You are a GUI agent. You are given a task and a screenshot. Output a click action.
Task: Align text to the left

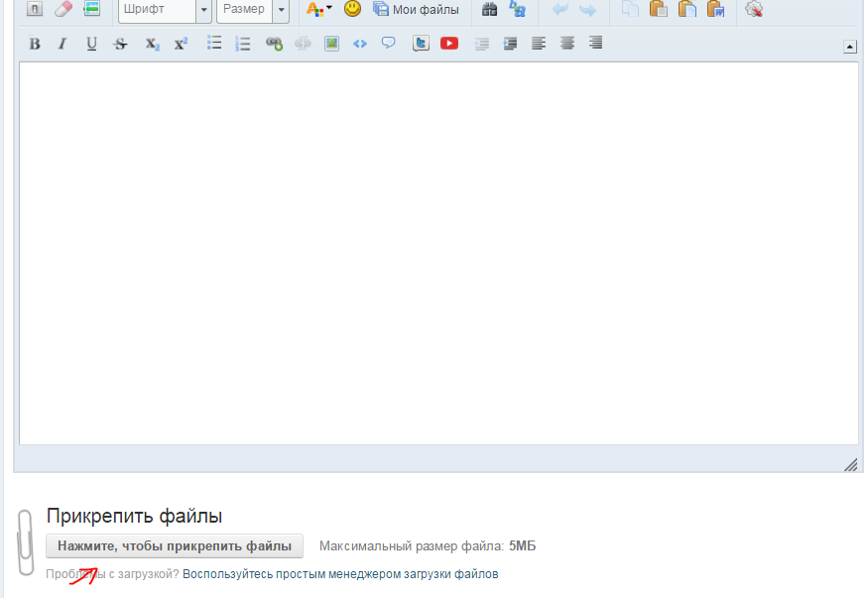(x=539, y=44)
